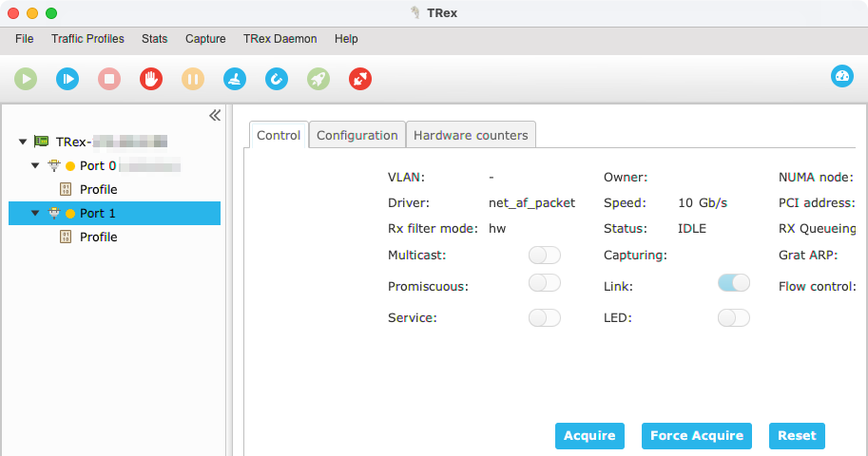Click Profile binary icon under Port 1
This screenshot has height=456, width=868.
(66, 237)
